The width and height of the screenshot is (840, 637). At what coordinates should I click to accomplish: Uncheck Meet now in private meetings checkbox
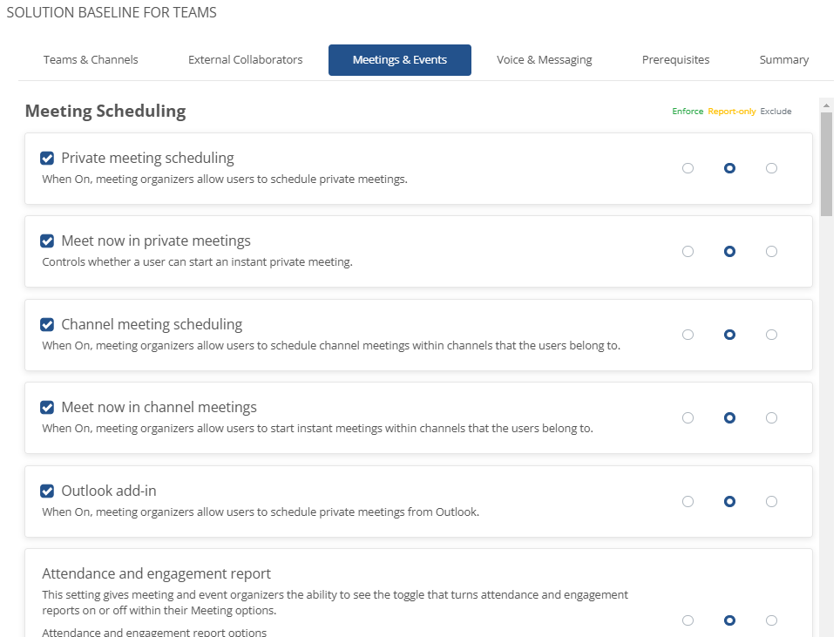coord(47,241)
